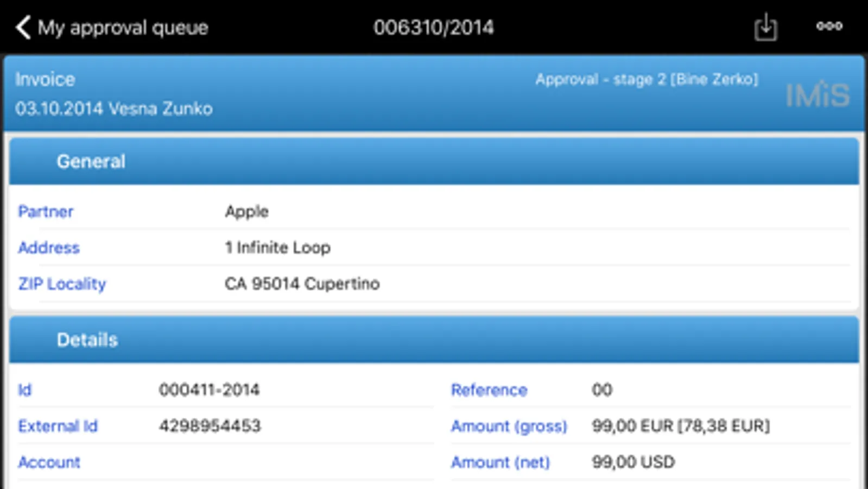Tap the Partner field label
Screen dimensions: 868x489
pos(46,211)
